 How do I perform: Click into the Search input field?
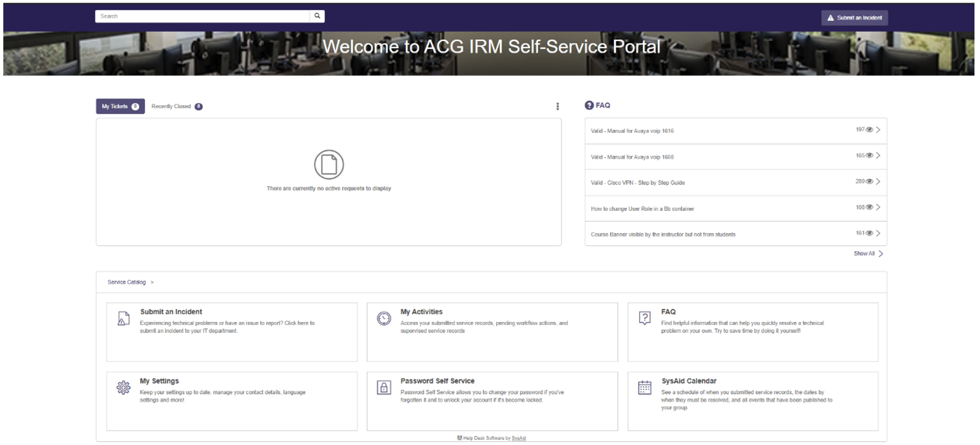tap(202, 16)
